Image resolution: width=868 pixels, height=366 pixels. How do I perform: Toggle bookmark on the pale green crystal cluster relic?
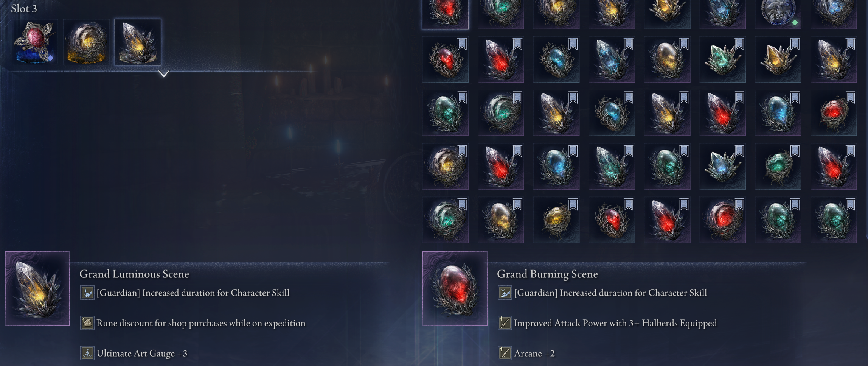click(x=739, y=44)
